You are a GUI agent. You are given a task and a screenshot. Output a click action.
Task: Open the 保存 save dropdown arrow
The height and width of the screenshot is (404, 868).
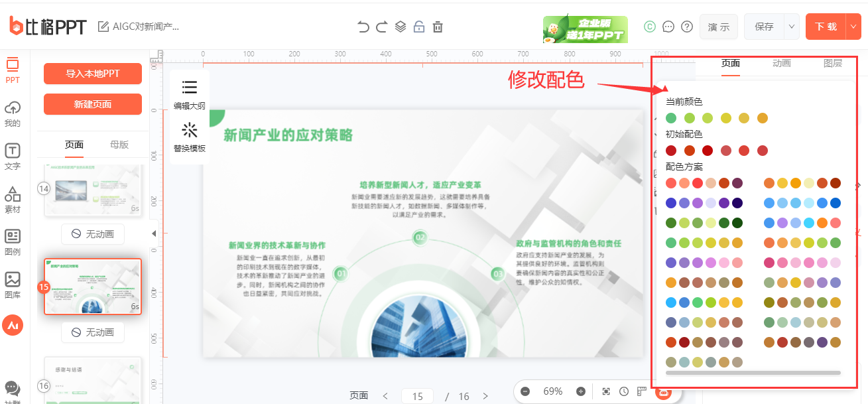point(790,27)
